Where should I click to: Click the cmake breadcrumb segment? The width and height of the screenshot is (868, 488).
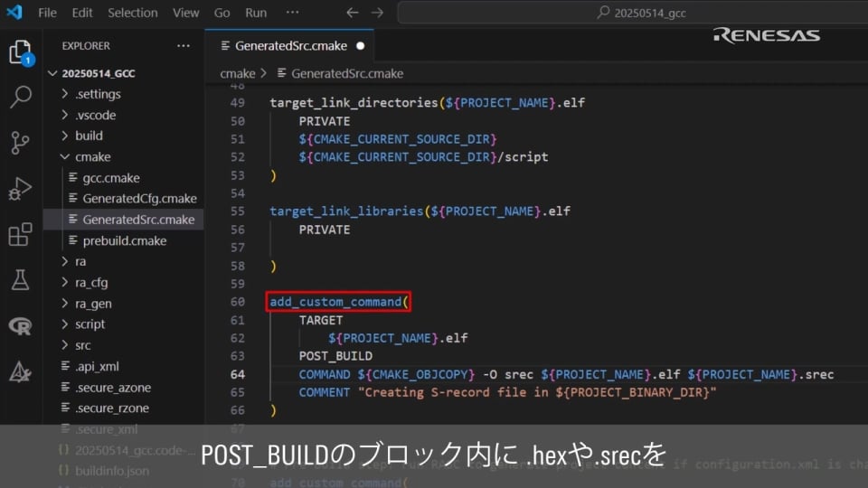point(238,73)
